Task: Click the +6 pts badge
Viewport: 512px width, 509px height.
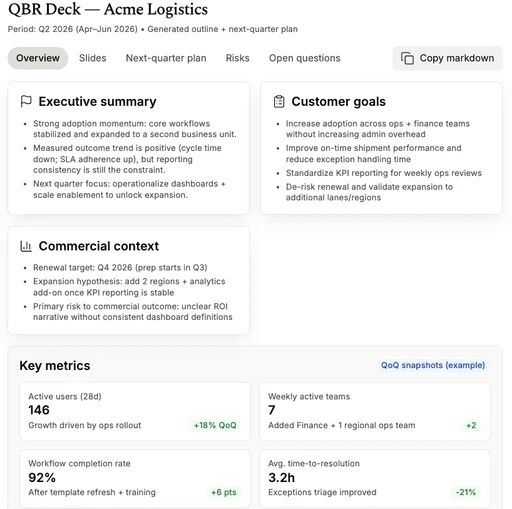Action: 224,492
